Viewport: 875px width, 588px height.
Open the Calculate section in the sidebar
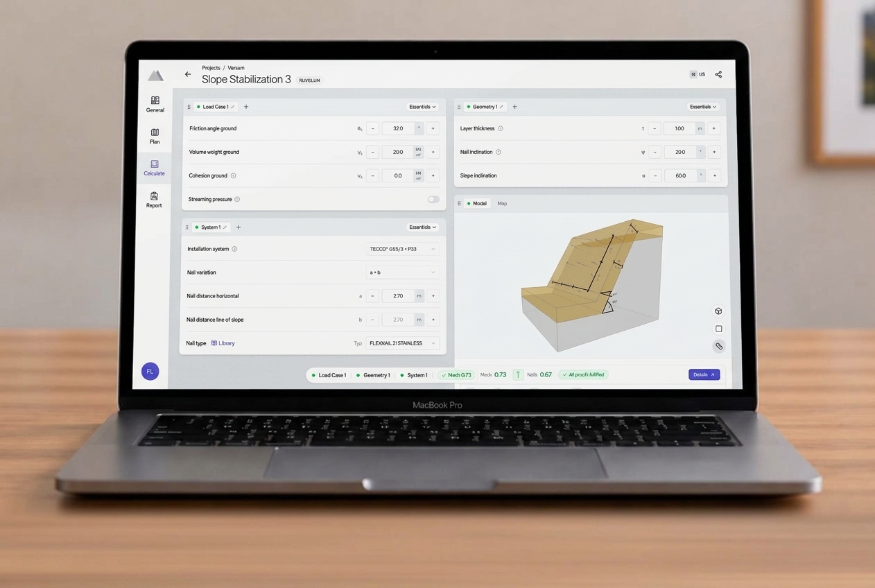154,168
